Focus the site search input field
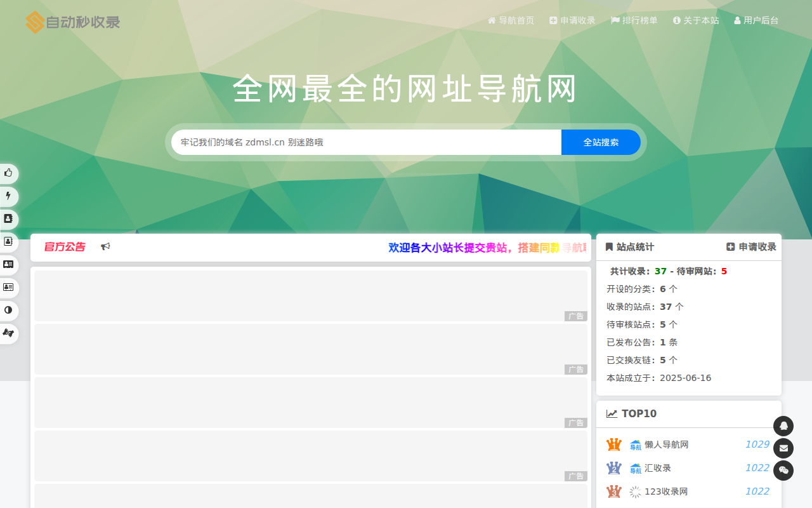The width and height of the screenshot is (812, 508). click(x=366, y=142)
